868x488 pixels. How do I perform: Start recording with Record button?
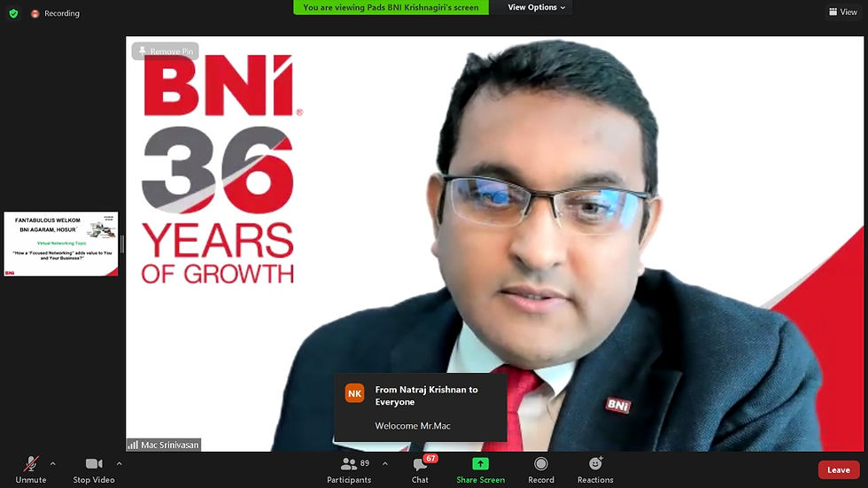pos(541,469)
